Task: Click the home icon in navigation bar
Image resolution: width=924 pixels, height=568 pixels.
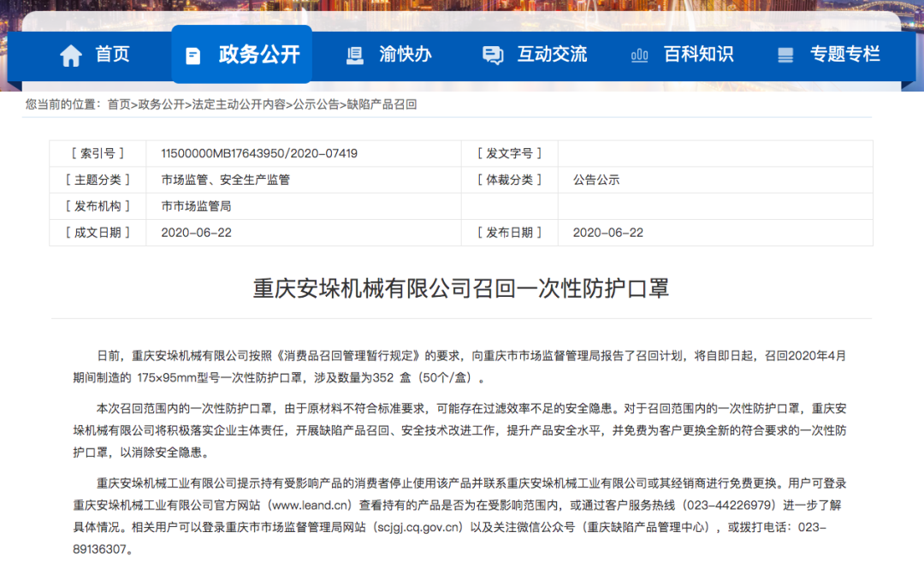Action: 71,56
